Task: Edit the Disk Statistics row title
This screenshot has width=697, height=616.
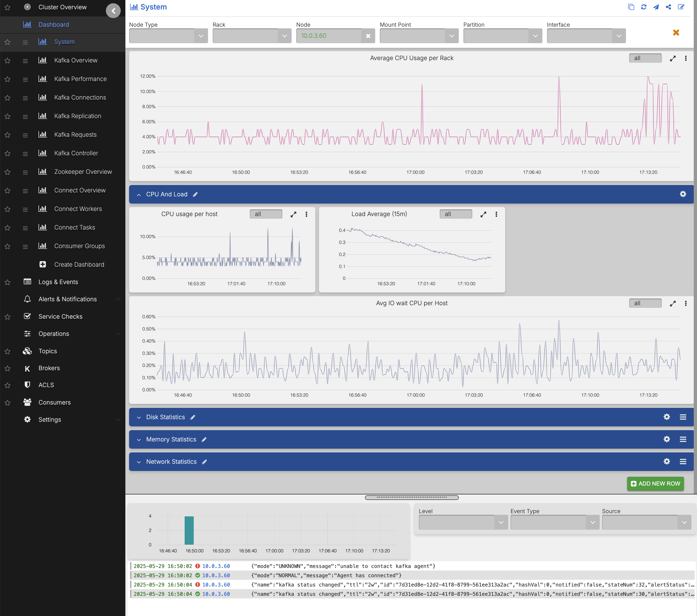Action: (x=193, y=417)
